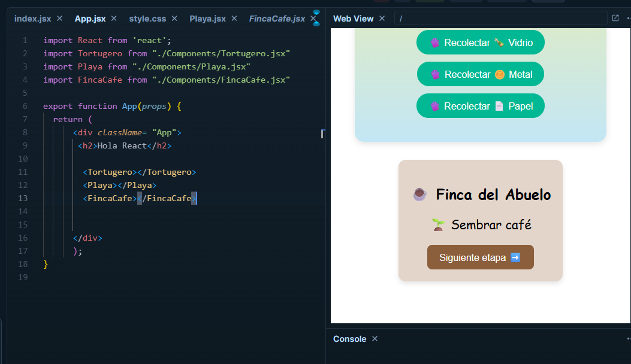The height and width of the screenshot is (364, 631).
Task: Close the index.jsx tab
Action: pos(59,19)
